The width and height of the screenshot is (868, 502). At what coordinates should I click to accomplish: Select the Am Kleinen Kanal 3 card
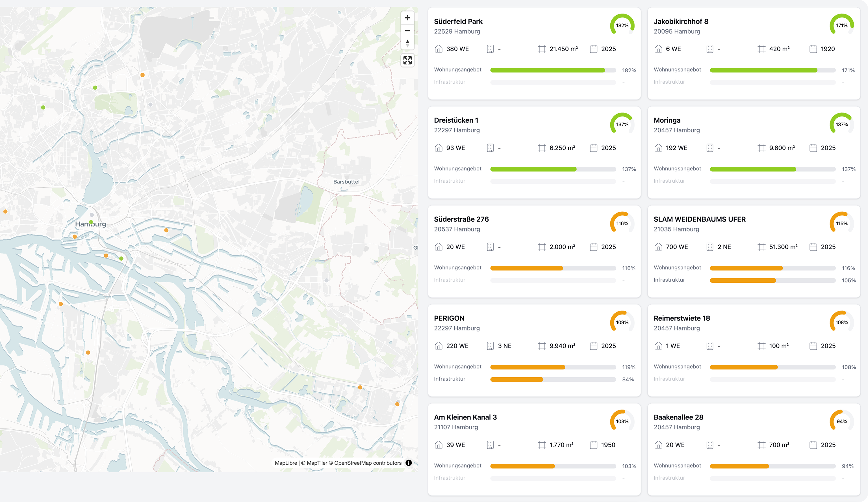click(465, 417)
